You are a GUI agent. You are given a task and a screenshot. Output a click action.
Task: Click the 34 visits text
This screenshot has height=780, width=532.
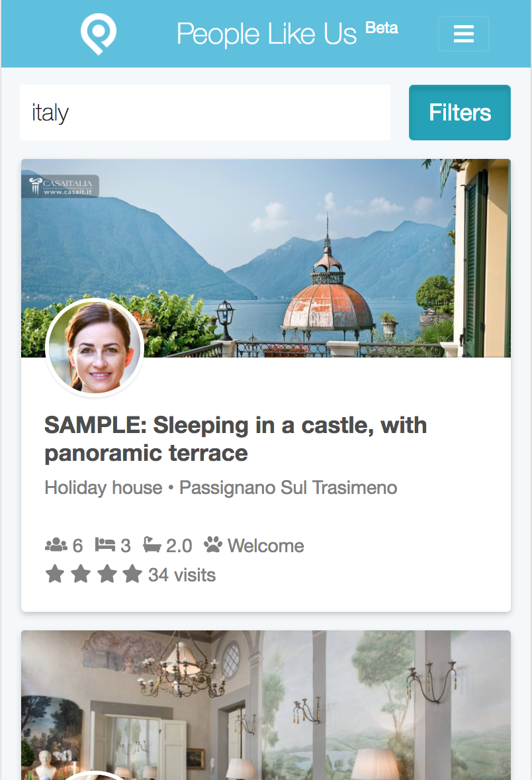click(182, 575)
